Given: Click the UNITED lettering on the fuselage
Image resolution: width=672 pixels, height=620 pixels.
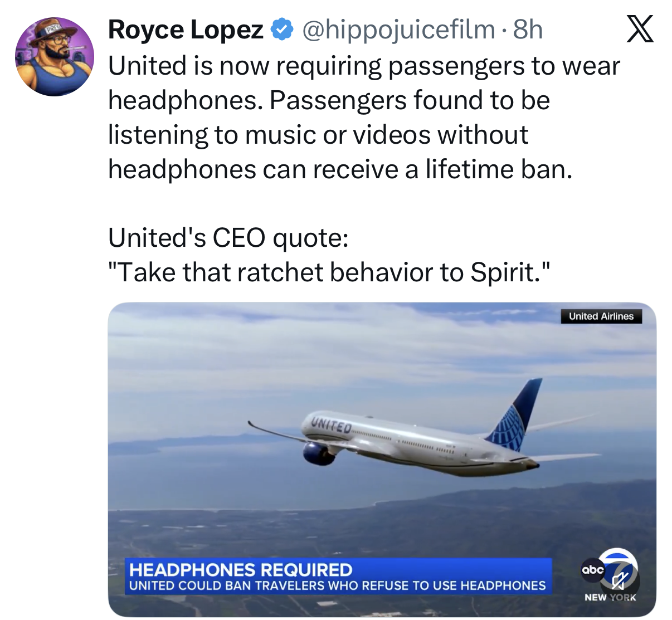Looking at the screenshot, I should [x=331, y=426].
